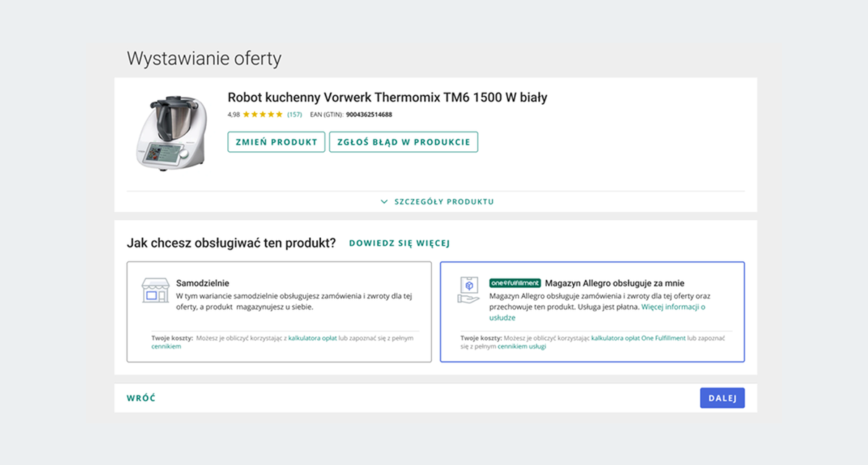
Task: Expand Szczegóły produktu section
Action: pos(443,202)
